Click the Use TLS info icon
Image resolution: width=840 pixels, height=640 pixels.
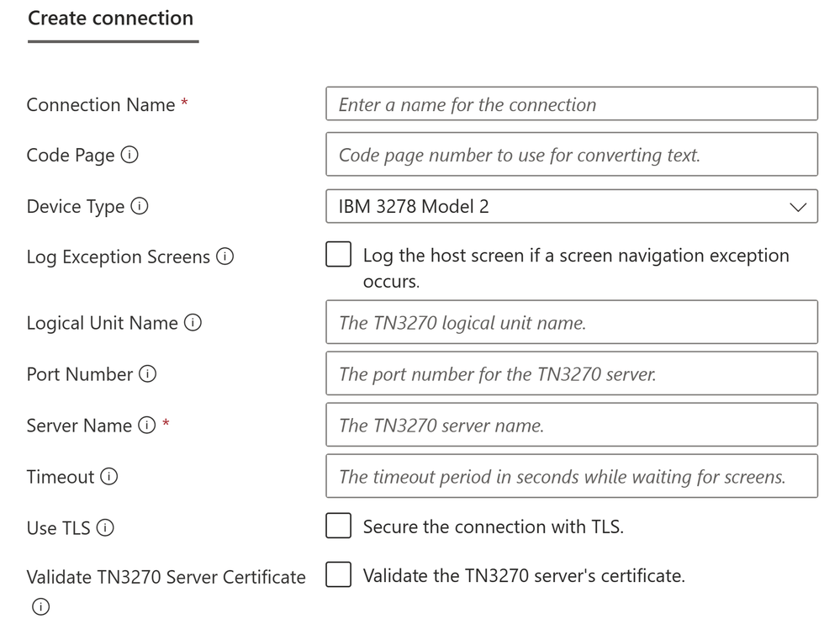(105, 527)
